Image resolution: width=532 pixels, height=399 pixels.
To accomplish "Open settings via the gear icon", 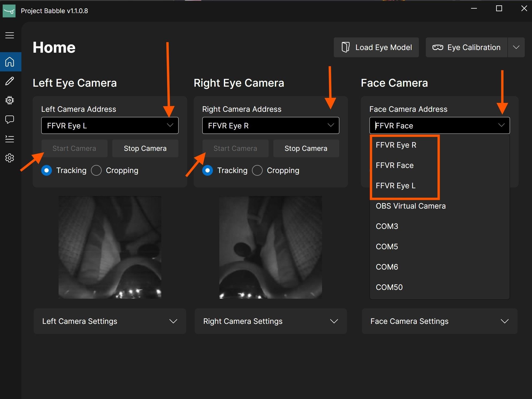I will coord(10,158).
